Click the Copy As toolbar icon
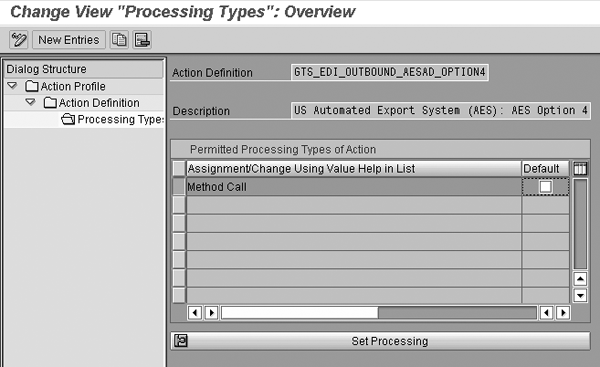The image size is (600, 367). coord(119,40)
